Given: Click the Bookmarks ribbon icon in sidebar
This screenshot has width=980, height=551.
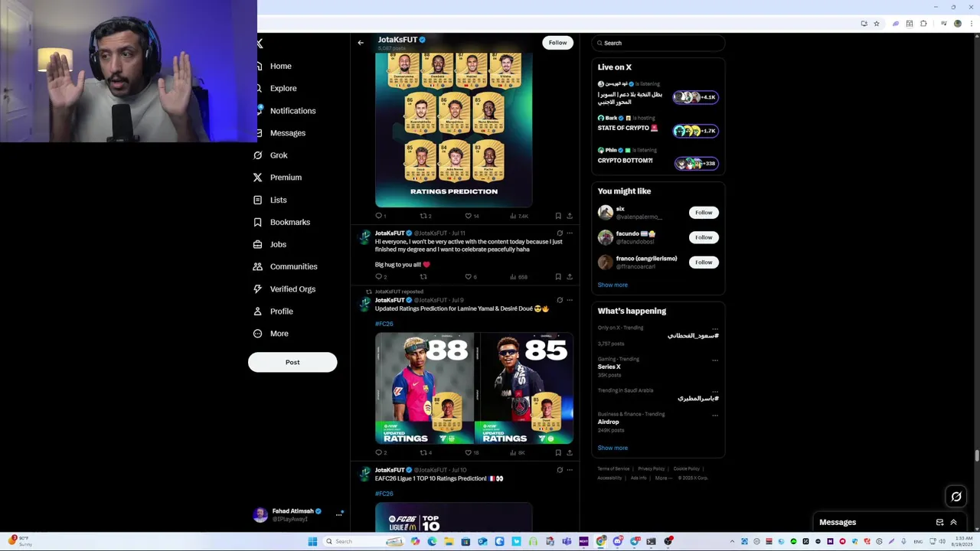Looking at the screenshot, I should [258, 222].
